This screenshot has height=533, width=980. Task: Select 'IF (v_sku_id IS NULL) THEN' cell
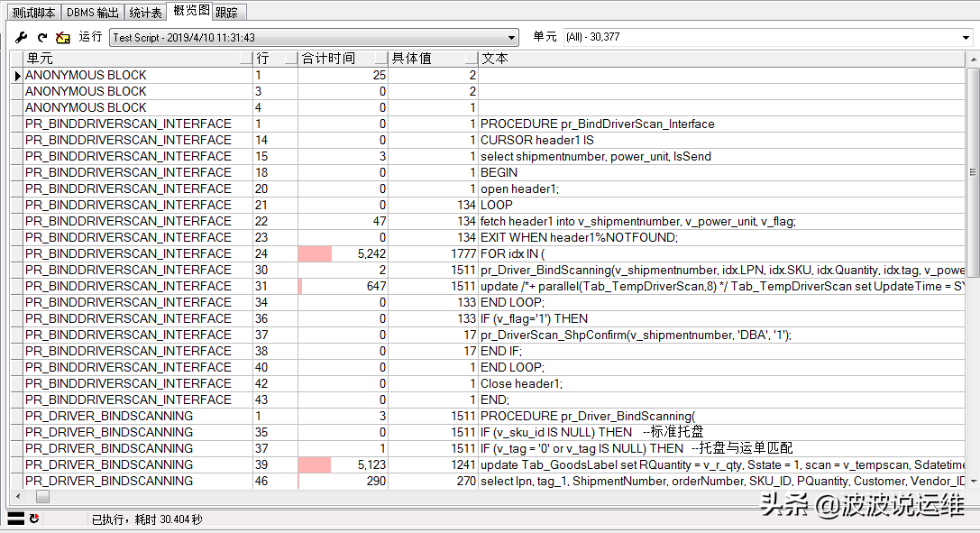(x=722, y=432)
